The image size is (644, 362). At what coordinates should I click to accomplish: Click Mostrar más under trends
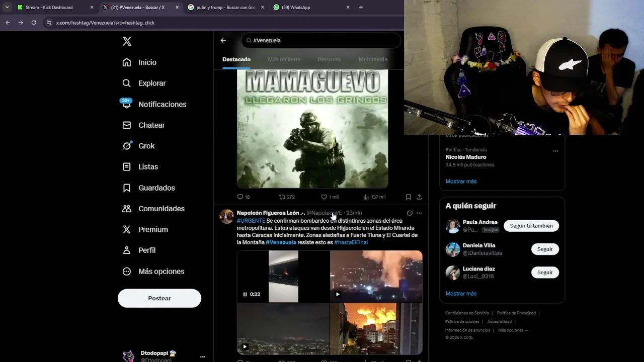coord(461,182)
